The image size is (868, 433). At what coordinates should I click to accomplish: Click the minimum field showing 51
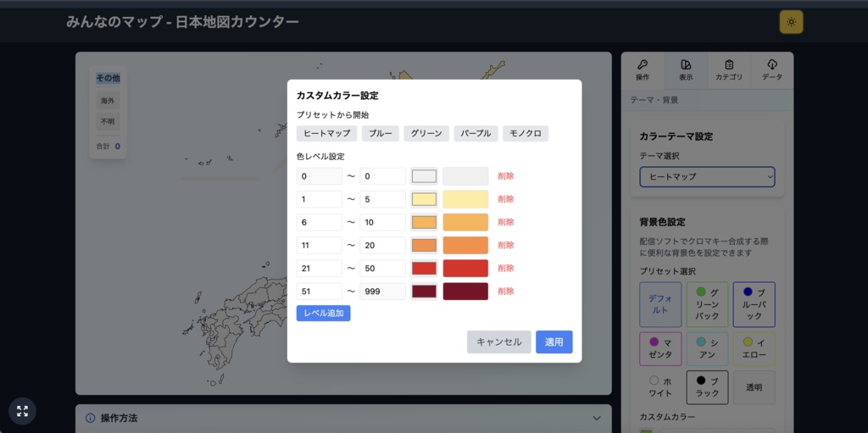[320, 291]
